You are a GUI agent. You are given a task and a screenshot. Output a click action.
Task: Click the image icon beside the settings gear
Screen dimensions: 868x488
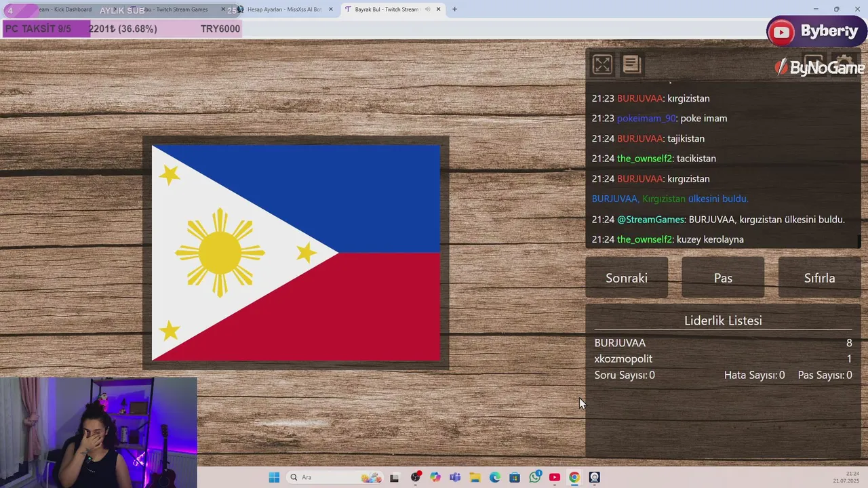pos(813,64)
